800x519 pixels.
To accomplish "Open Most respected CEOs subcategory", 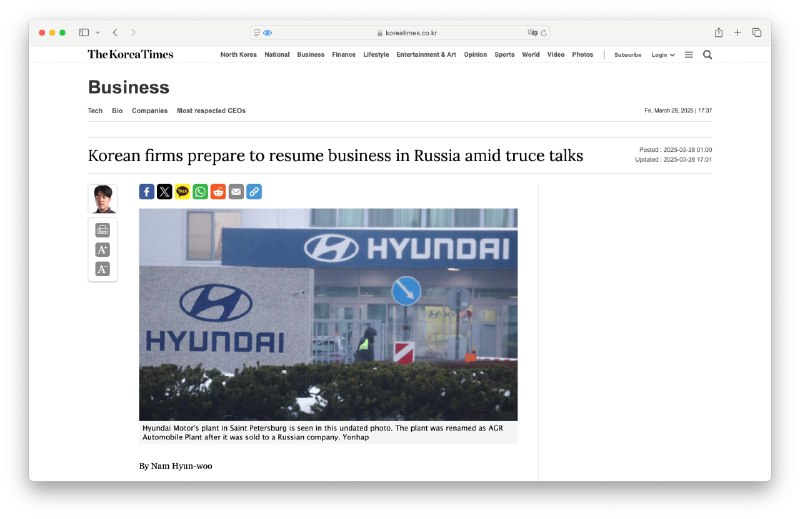I will 211,111.
